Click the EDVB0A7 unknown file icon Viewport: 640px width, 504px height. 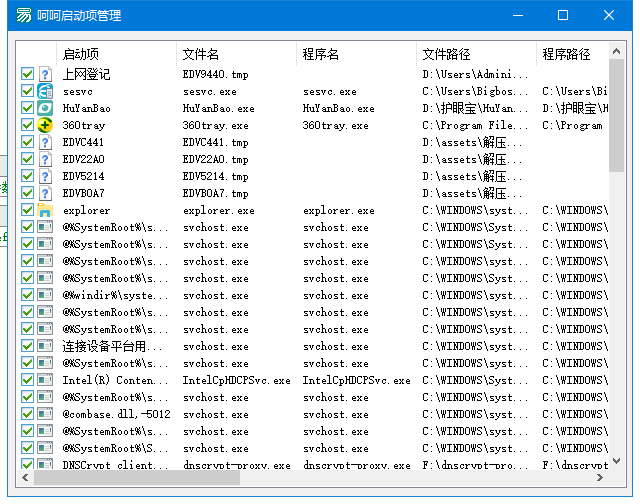tap(45, 193)
